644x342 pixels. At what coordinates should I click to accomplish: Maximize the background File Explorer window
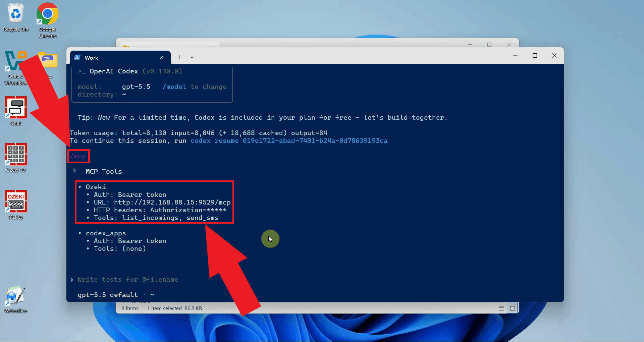(489, 44)
